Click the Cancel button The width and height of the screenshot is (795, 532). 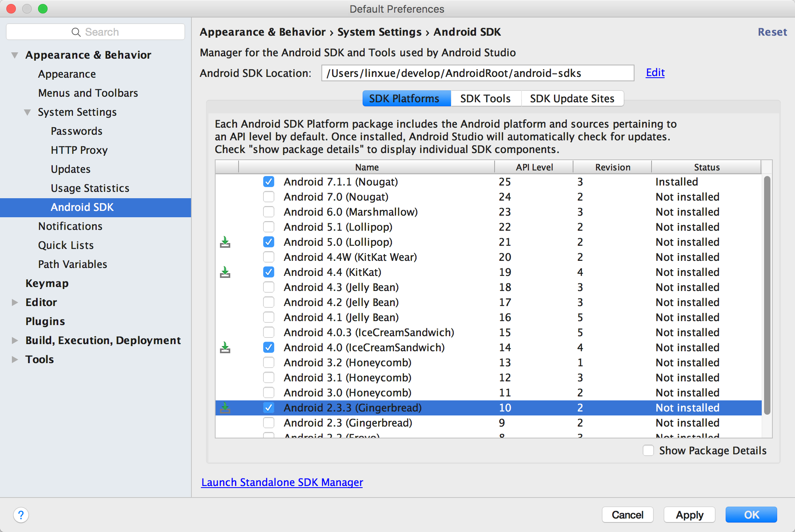tap(627, 515)
